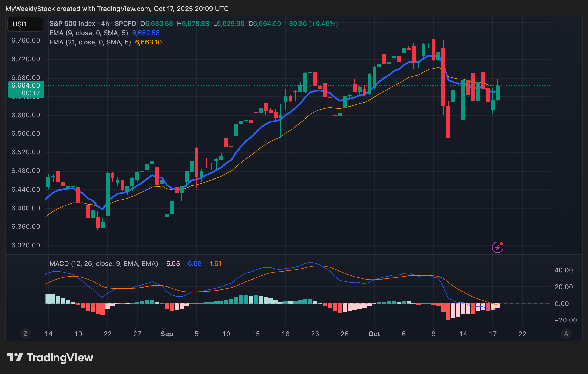588x374 pixels.
Task: Click the MACD indicator legend label
Action: [103, 264]
